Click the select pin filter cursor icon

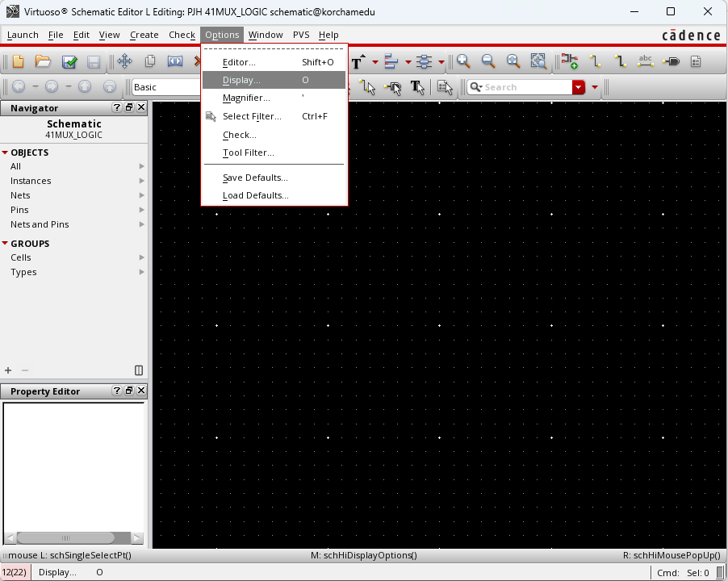click(x=393, y=87)
